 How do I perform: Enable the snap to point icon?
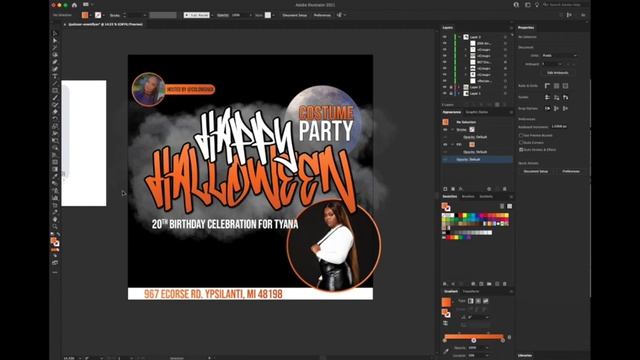click(x=547, y=108)
